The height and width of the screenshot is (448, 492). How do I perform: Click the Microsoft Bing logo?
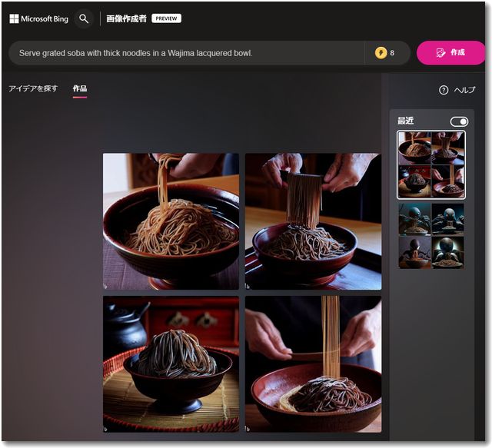[x=39, y=18]
